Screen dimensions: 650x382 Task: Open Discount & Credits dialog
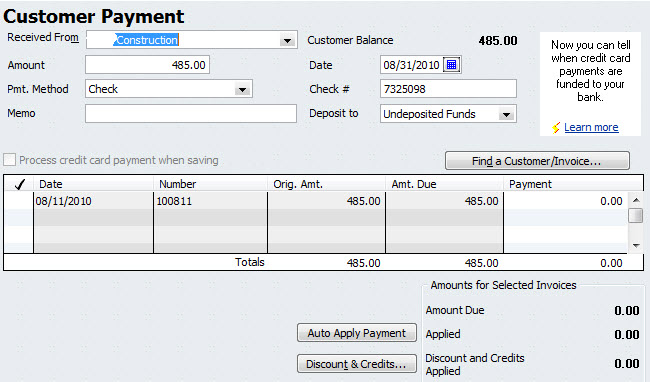(357, 364)
